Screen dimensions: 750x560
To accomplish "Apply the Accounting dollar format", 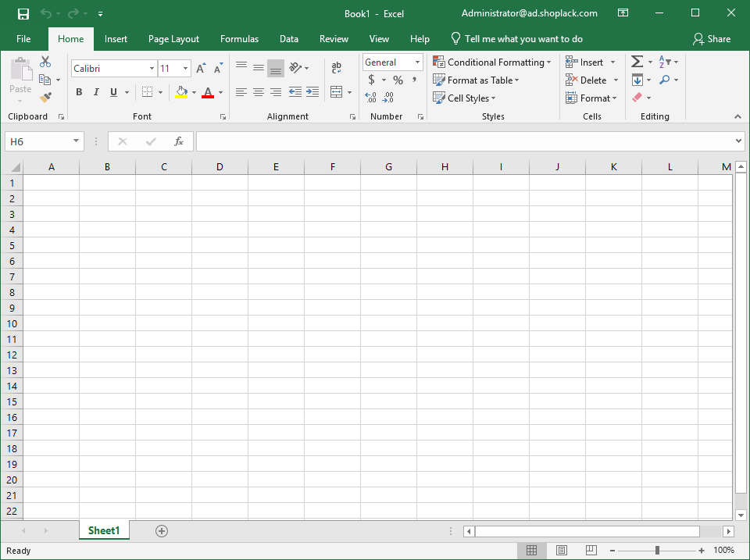I will [371, 80].
